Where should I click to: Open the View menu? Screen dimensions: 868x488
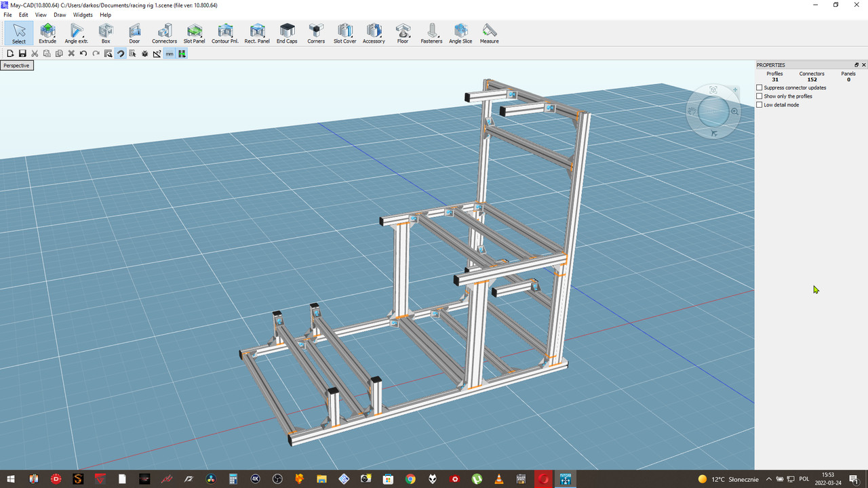(41, 15)
